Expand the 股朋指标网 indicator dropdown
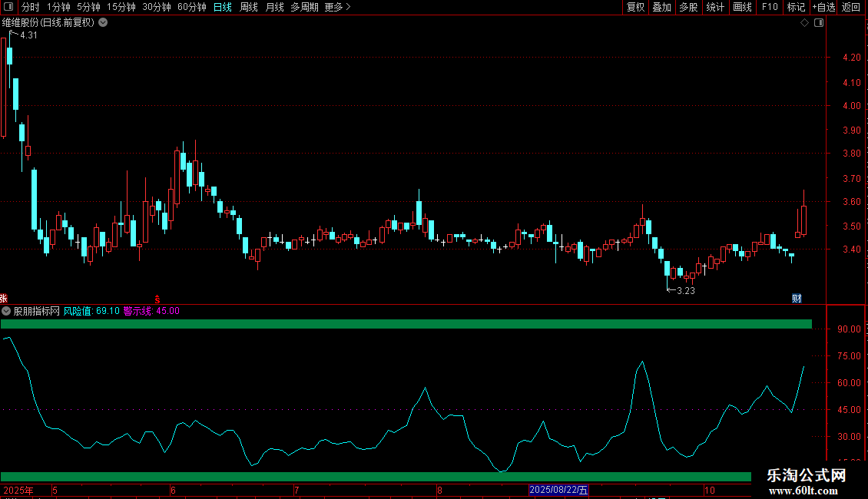 pyautogui.click(x=7, y=311)
